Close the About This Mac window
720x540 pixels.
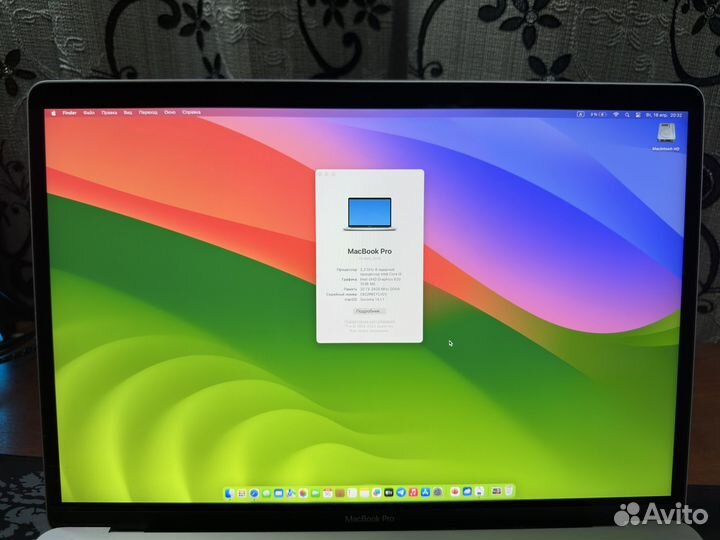point(320,174)
